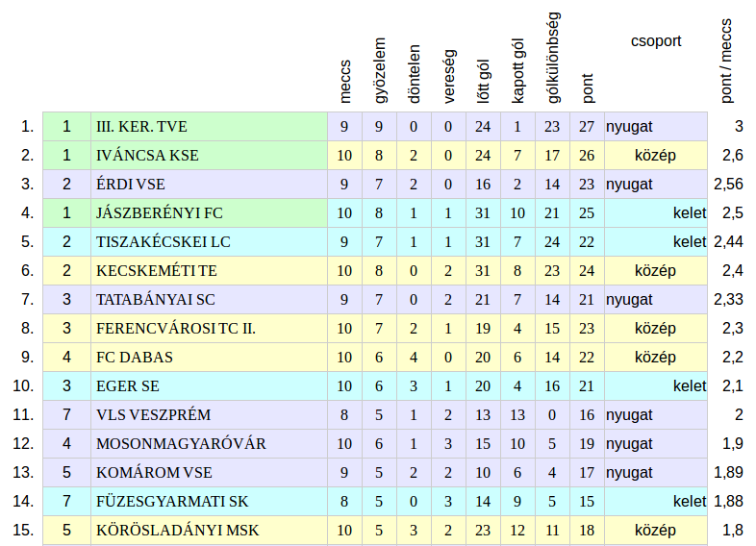Image resolution: width=756 pixels, height=546 pixels.
Task: Select ratio 2,1 in EGER SE row
Action: [732, 386]
